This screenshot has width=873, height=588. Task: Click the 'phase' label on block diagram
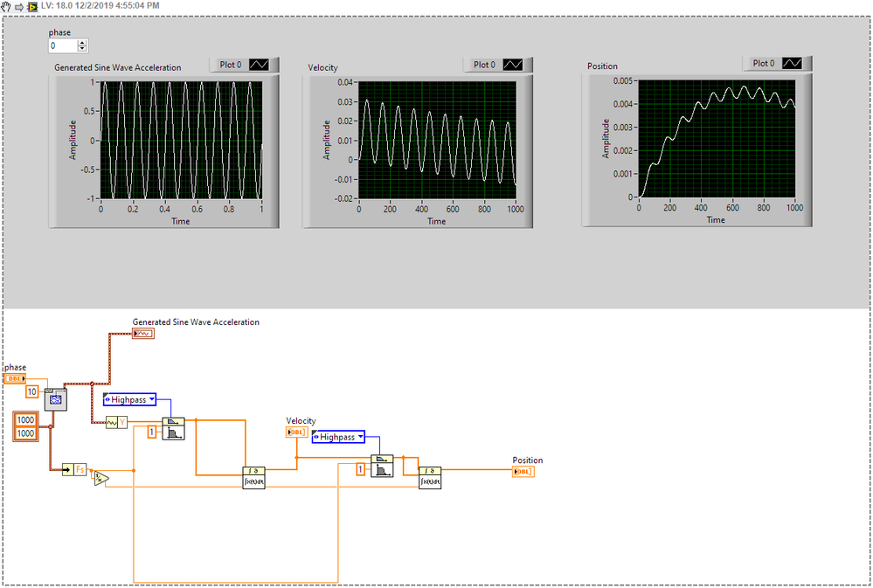click(x=16, y=368)
